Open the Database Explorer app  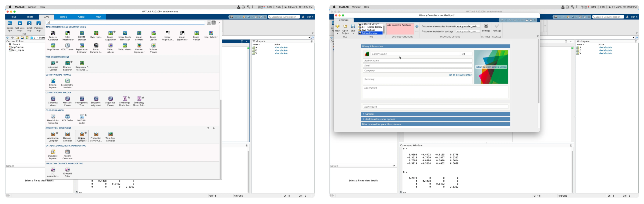[53, 154]
